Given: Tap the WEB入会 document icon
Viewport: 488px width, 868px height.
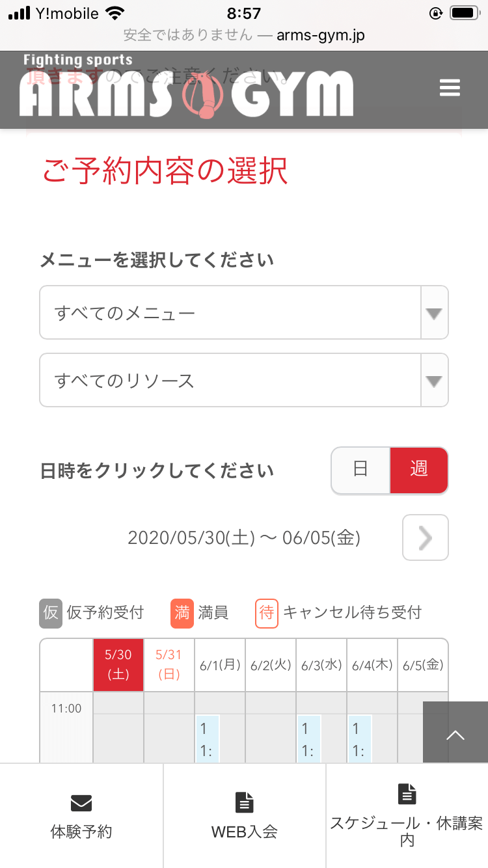Looking at the screenshot, I should (x=244, y=802).
